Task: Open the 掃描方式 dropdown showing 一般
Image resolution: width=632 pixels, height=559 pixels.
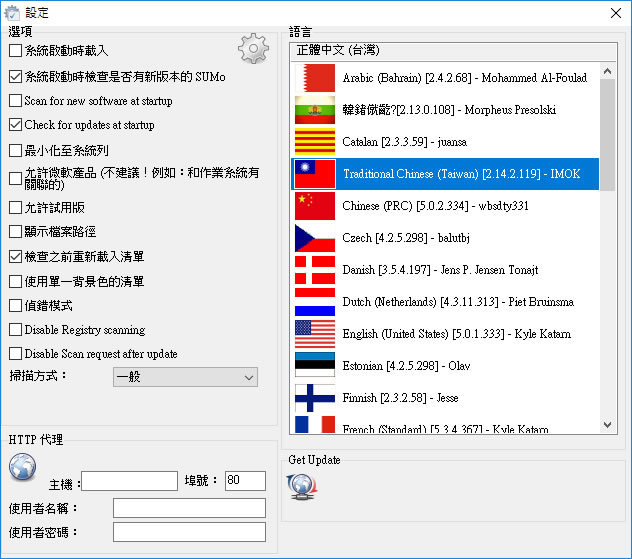Action: tap(185, 377)
